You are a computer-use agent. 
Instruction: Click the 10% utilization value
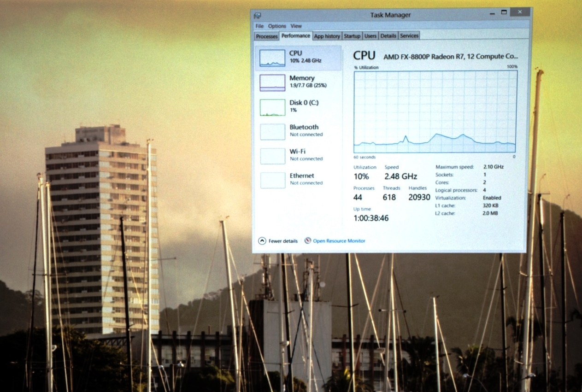[361, 176]
